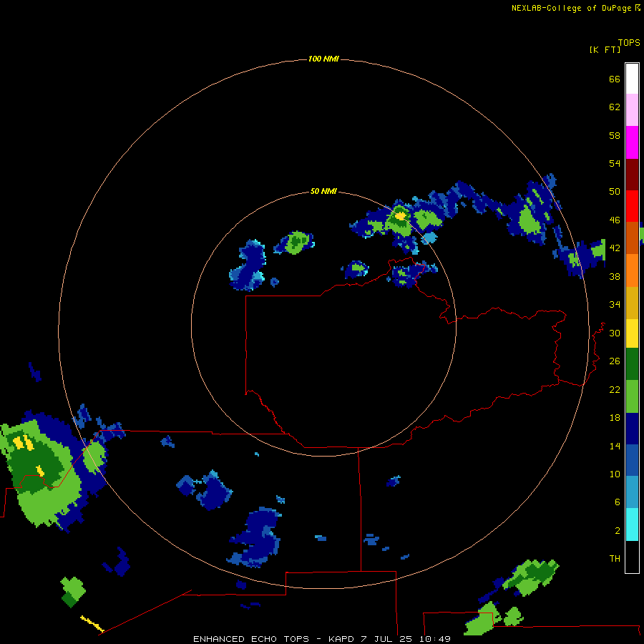Select the TH threshold label in the legend

click(x=615, y=559)
